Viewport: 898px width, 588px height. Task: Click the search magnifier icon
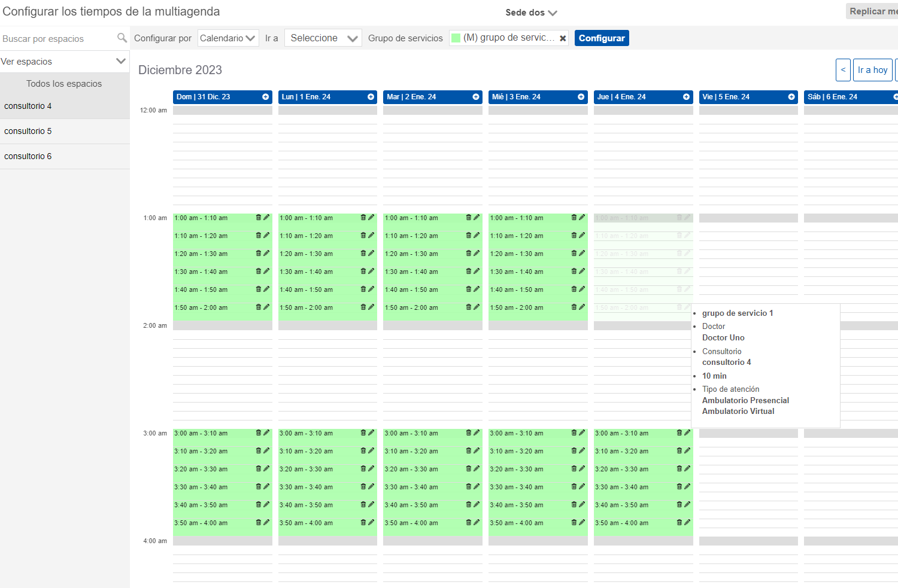click(x=122, y=38)
